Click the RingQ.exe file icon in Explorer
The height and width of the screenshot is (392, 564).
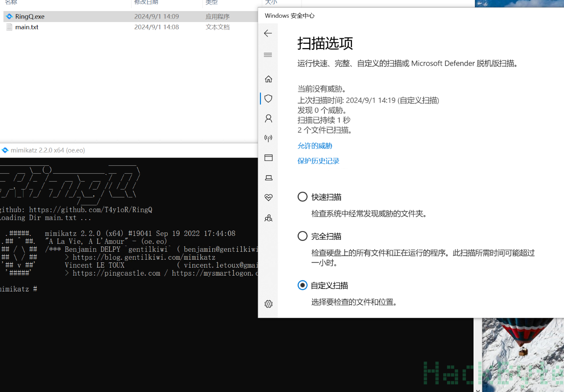click(9, 16)
